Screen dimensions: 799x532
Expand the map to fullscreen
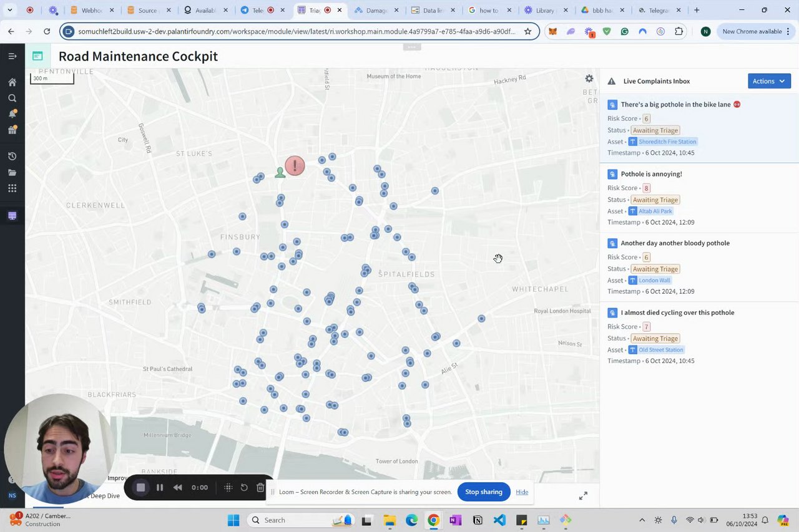[583, 495]
